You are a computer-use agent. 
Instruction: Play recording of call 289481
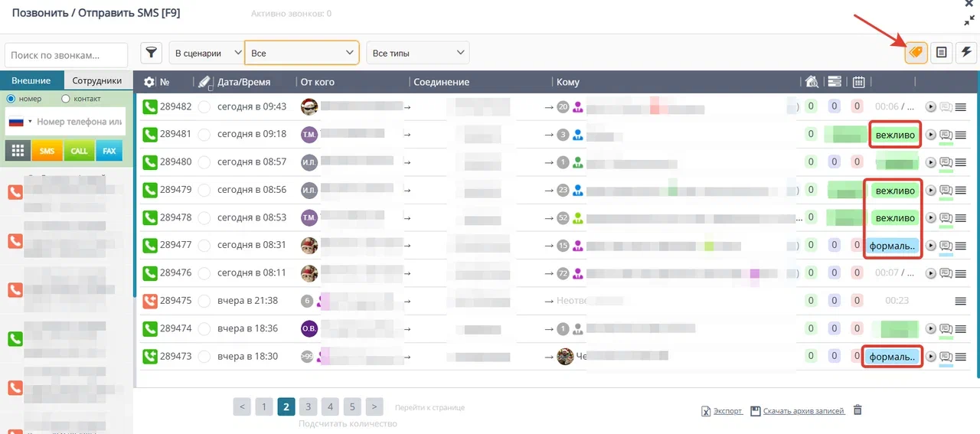pos(930,135)
